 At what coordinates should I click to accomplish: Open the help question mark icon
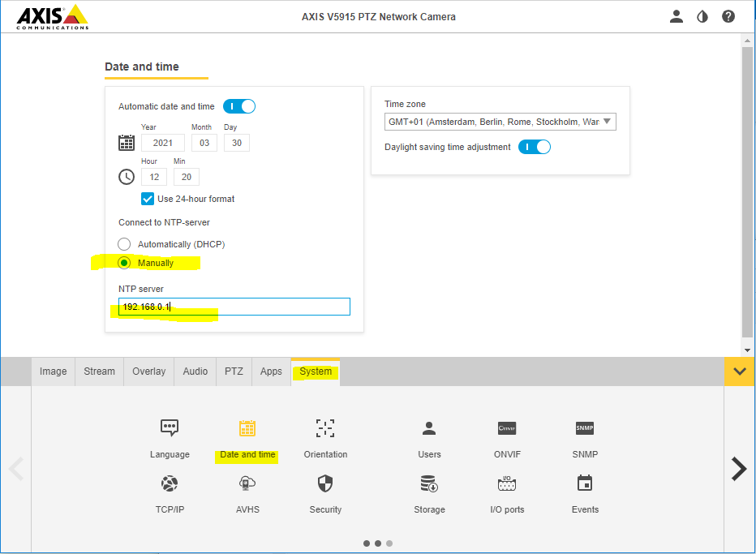(728, 17)
